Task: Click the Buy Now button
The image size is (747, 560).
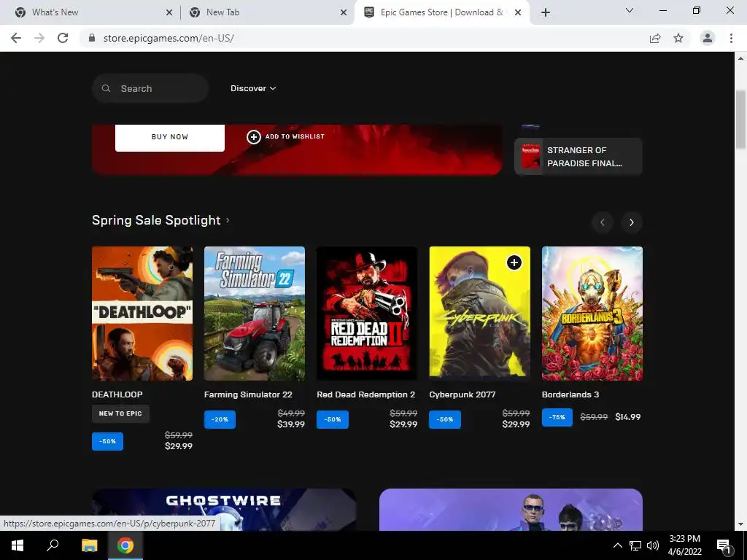Action: 169,137
